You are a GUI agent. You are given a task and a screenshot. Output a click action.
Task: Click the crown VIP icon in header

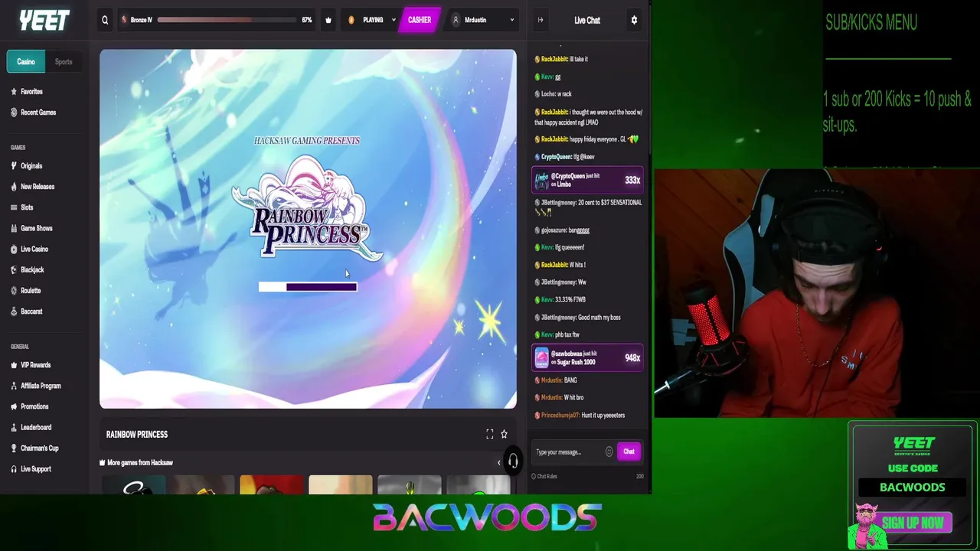point(328,20)
